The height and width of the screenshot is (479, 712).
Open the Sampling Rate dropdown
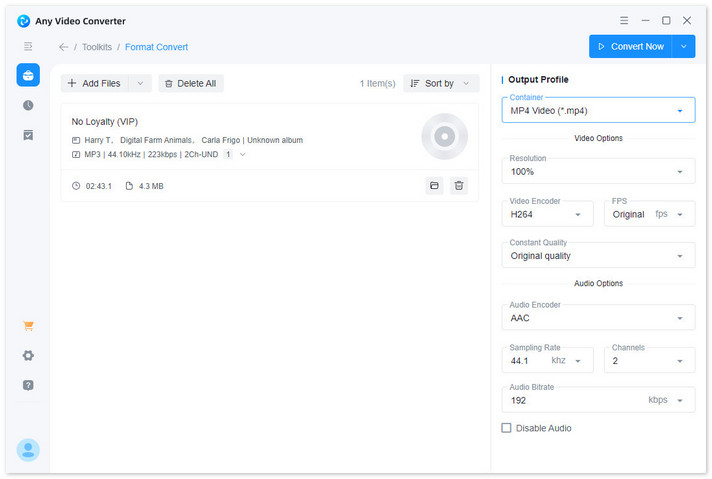coord(547,360)
